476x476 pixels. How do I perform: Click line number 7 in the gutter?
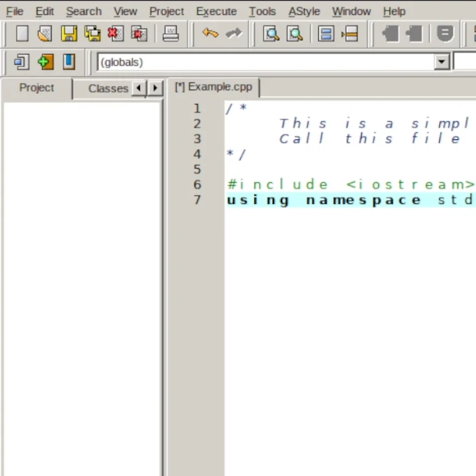pos(197,200)
